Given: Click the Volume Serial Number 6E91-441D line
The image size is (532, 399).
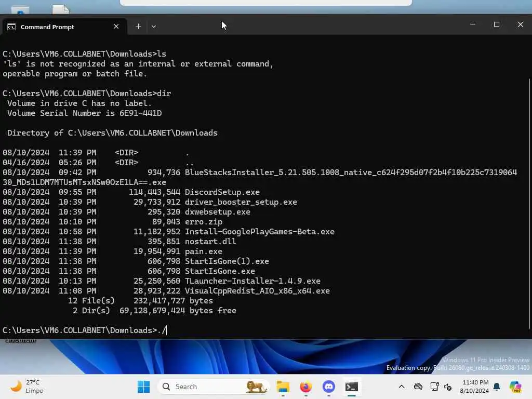Looking at the screenshot, I should [x=85, y=113].
